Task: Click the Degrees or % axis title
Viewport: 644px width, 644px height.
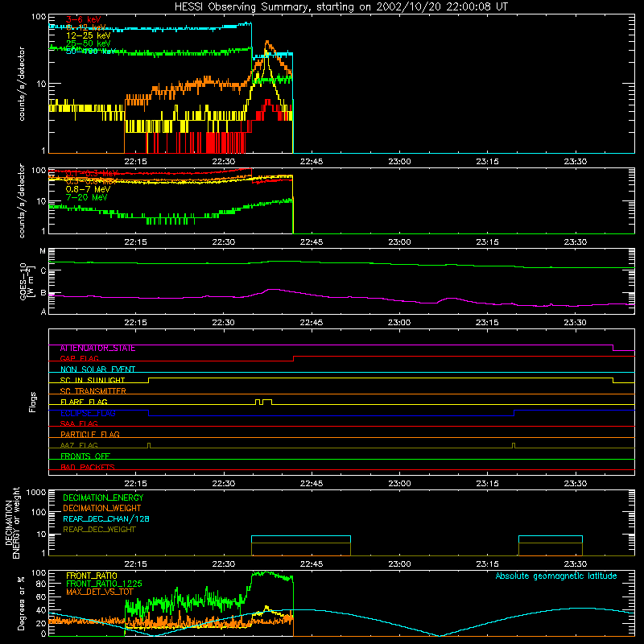Action: tap(21, 603)
